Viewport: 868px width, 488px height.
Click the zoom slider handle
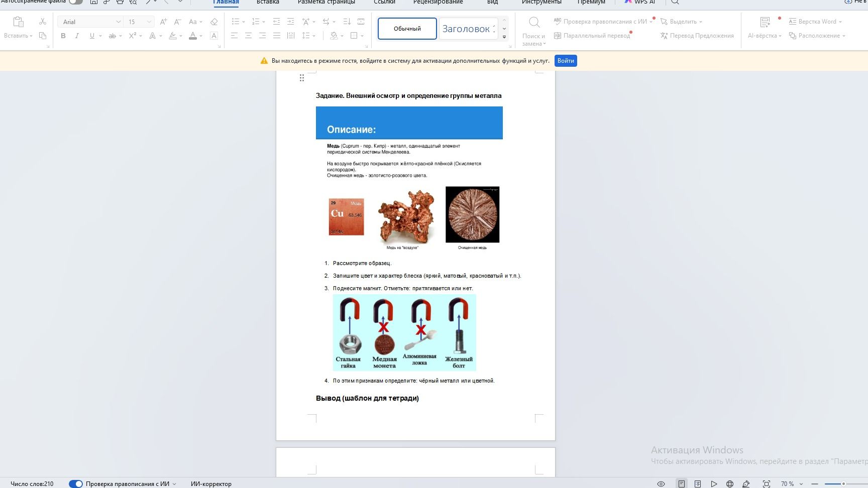(844, 484)
